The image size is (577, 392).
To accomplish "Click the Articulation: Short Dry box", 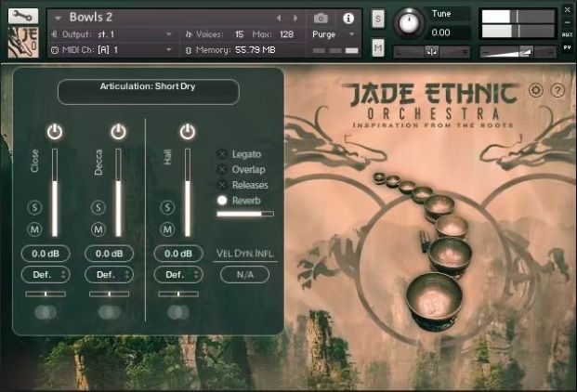I will click(148, 90).
